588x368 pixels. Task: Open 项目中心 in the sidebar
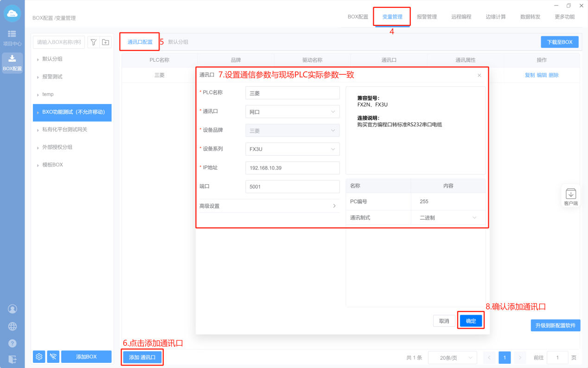point(12,38)
